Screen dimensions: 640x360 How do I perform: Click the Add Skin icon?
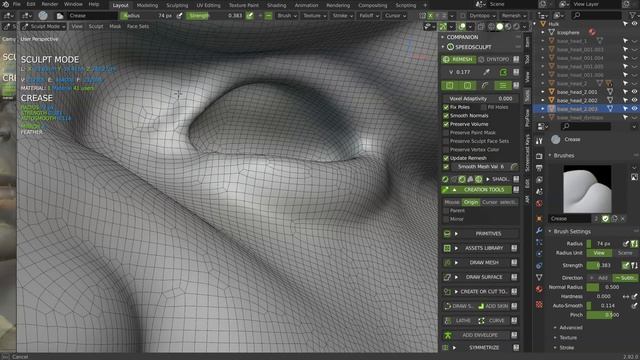point(481,306)
